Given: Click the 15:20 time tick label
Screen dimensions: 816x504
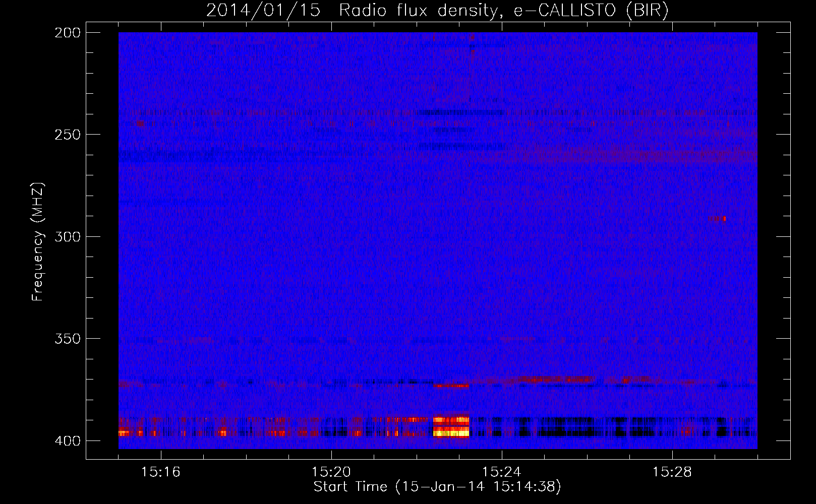Looking at the screenshot, I should coord(331,472).
